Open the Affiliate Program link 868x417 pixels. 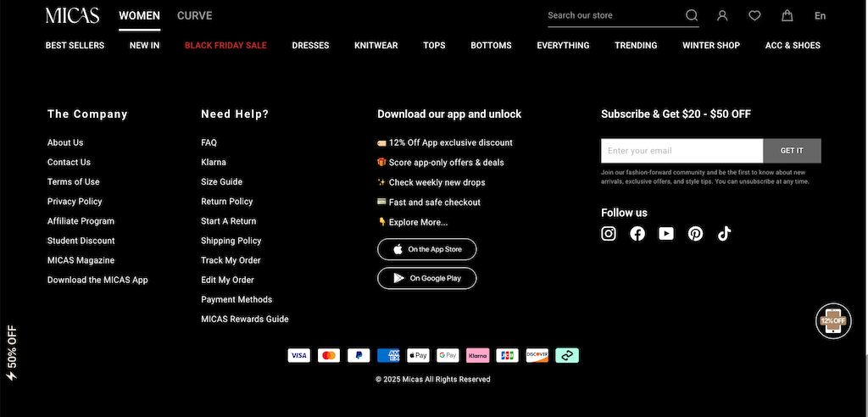coord(81,221)
